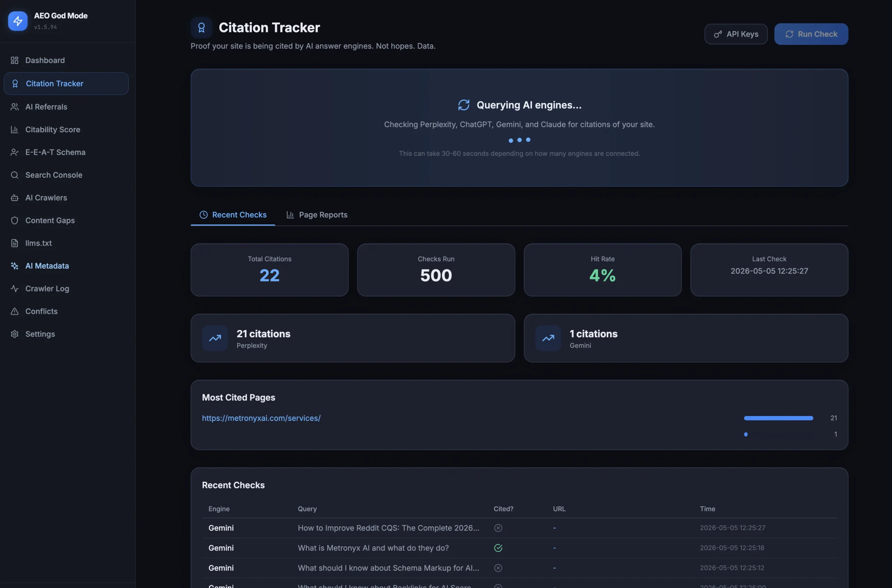
Task: Open the E-E-A-T Schema page
Action: (x=66, y=152)
